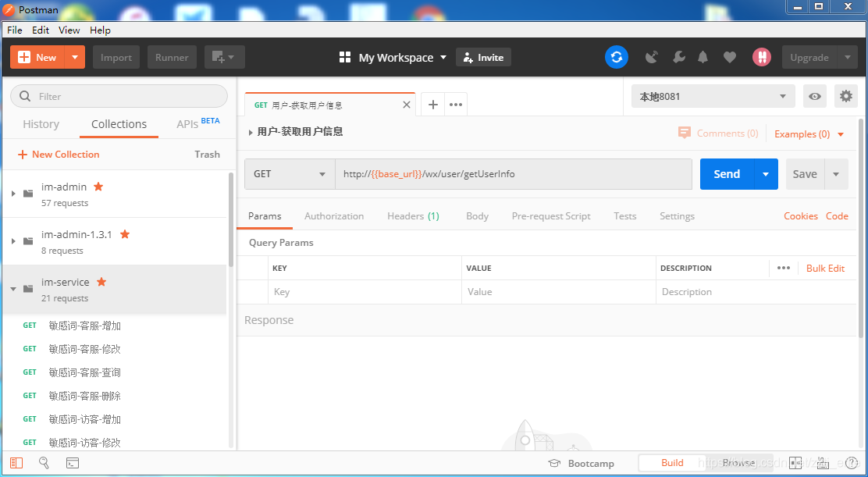Expand the im-admin collection
This screenshot has width=868, height=477.
[13, 194]
